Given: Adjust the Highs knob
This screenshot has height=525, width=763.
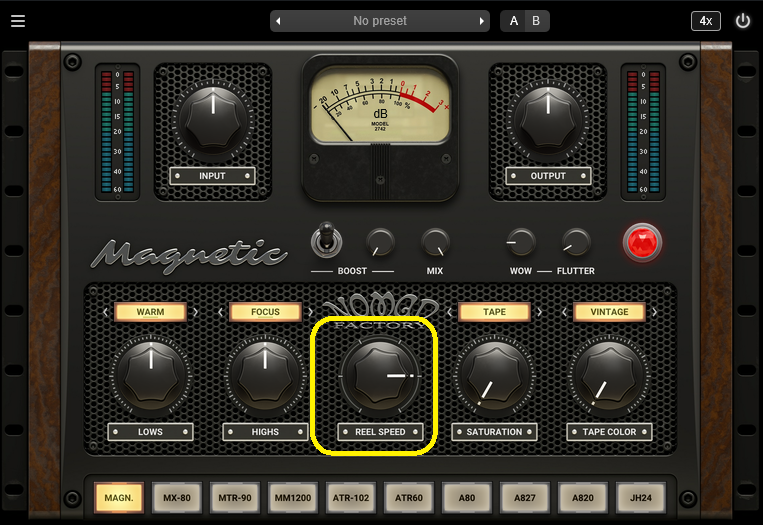Looking at the screenshot, I should click(265, 376).
